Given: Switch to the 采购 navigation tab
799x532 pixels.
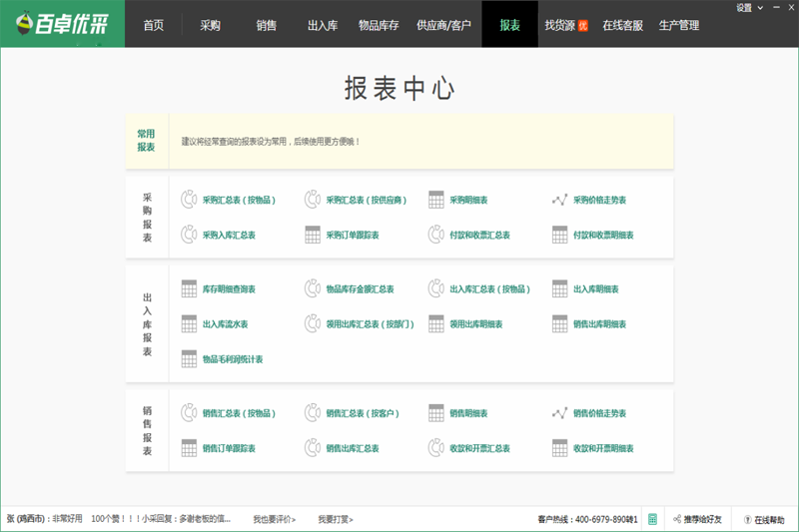Looking at the screenshot, I should click(210, 25).
